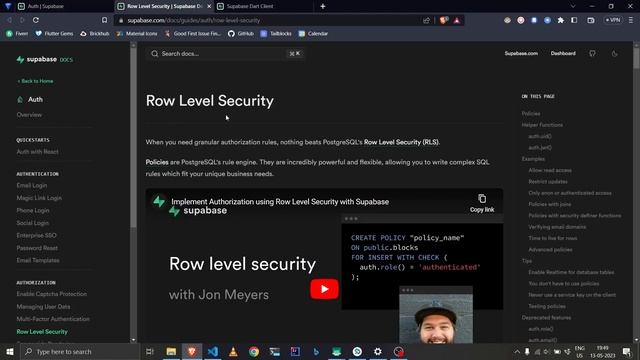Toggle the browser sidebar panel
Viewport: 640px width, 360px height.
tap(574, 20)
